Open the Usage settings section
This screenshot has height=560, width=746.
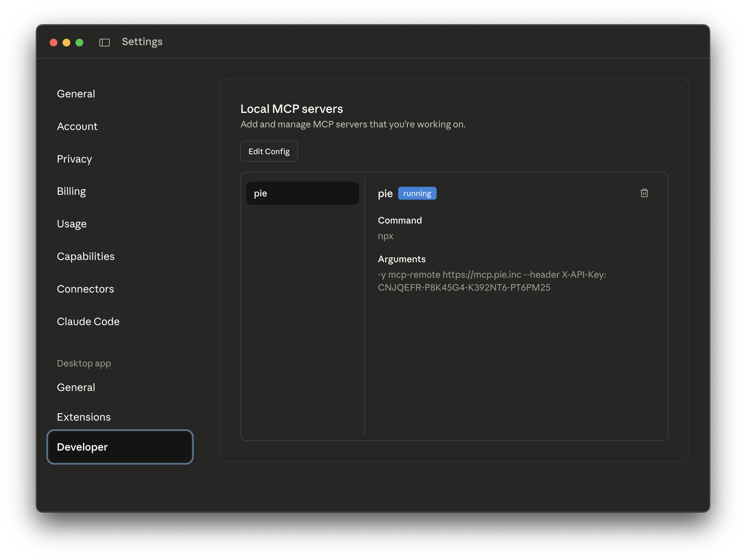point(72,224)
